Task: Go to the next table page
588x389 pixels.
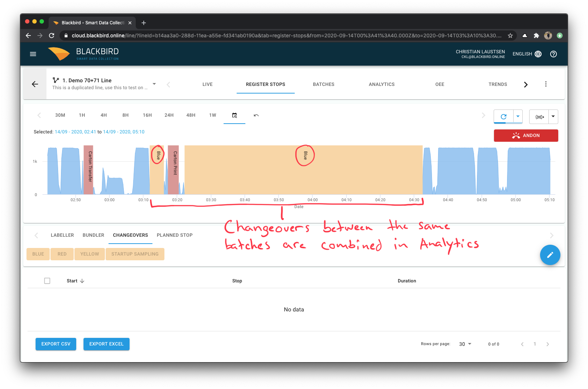Action: point(548,344)
